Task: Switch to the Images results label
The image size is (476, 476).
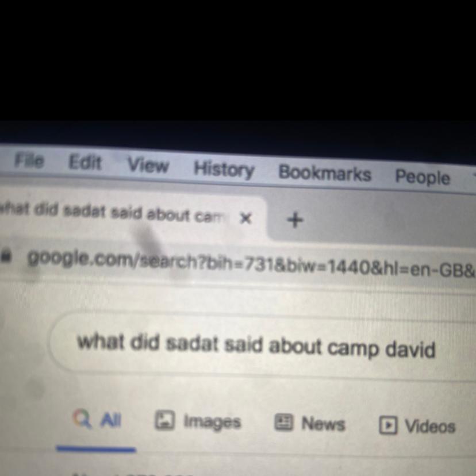Action: click(212, 423)
